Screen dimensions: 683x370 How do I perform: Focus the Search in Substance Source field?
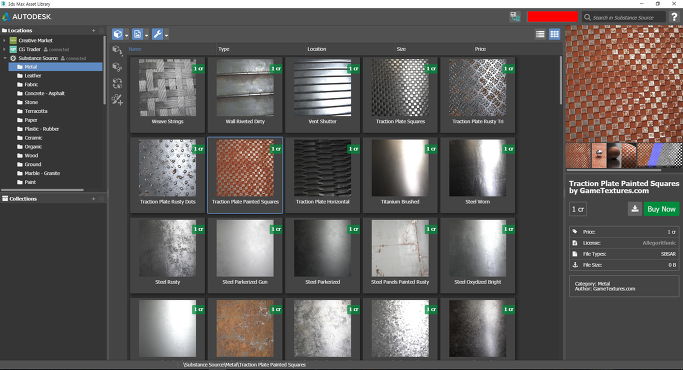624,17
